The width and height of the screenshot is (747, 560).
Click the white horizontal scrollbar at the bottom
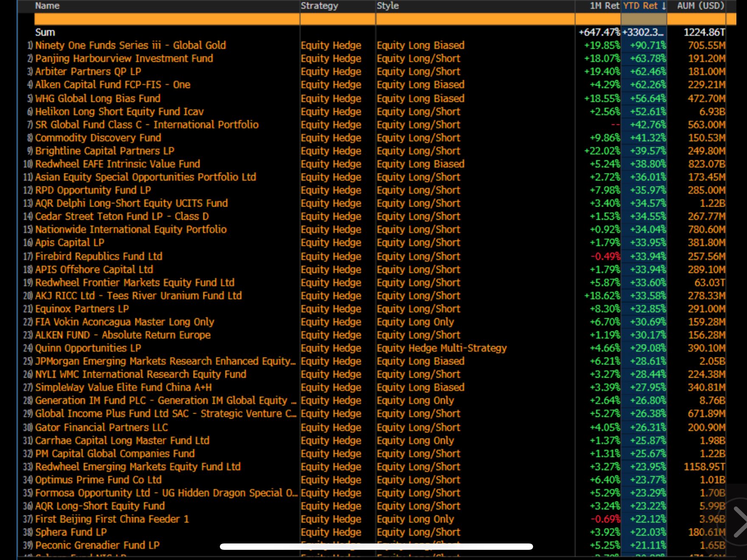click(376, 546)
